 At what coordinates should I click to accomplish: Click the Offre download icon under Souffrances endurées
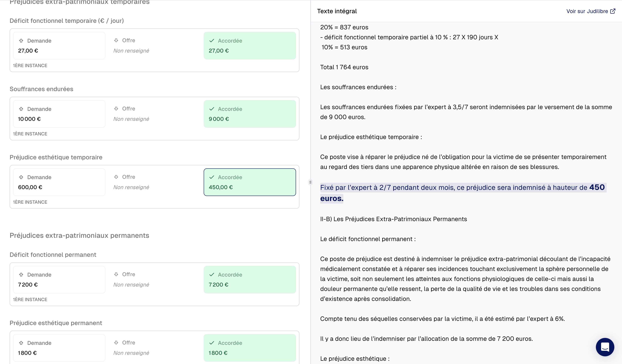(x=116, y=109)
